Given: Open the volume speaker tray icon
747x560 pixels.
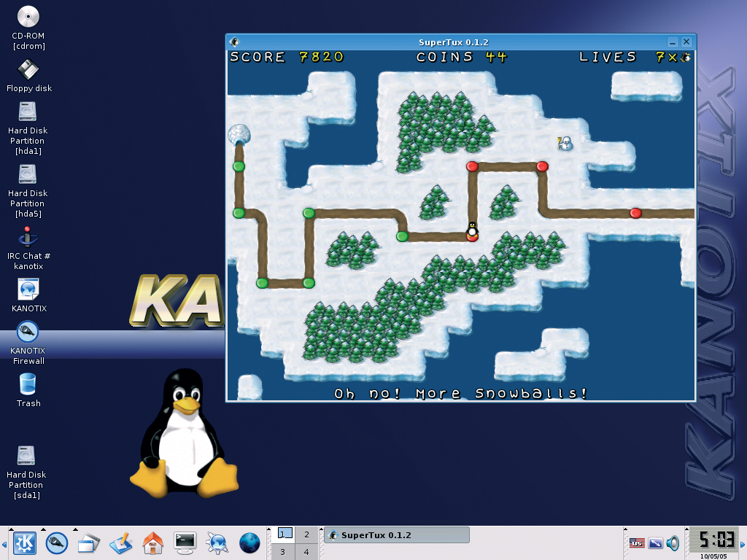Looking at the screenshot, I should (x=673, y=542).
